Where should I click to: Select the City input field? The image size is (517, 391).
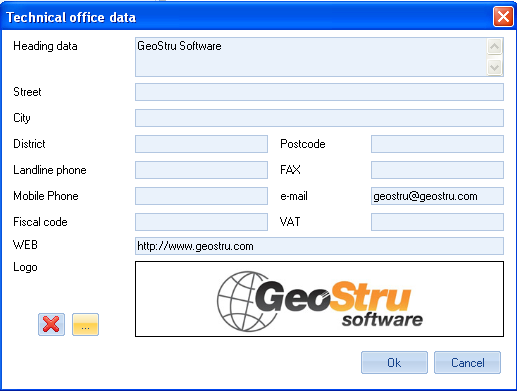click(x=319, y=118)
